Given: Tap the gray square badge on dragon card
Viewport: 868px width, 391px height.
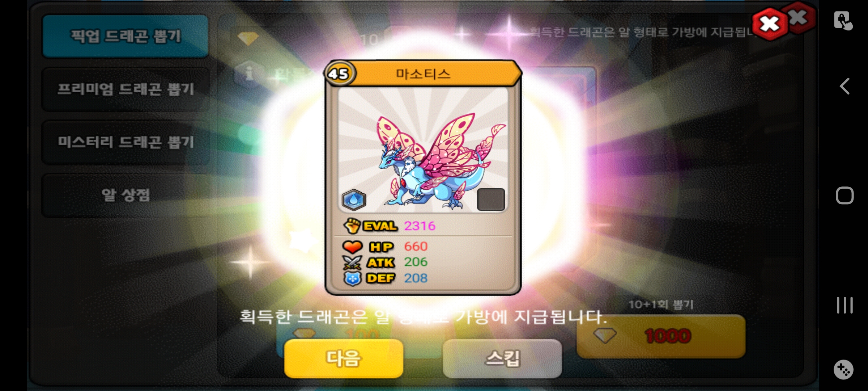Looking at the screenshot, I should [491, 199].
